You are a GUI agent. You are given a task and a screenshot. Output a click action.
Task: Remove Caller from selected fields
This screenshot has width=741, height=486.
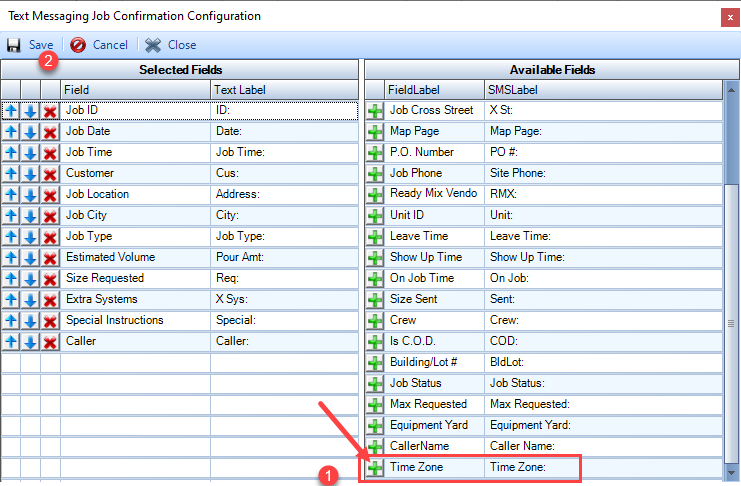pyautogui.click(x=50, y=342)
